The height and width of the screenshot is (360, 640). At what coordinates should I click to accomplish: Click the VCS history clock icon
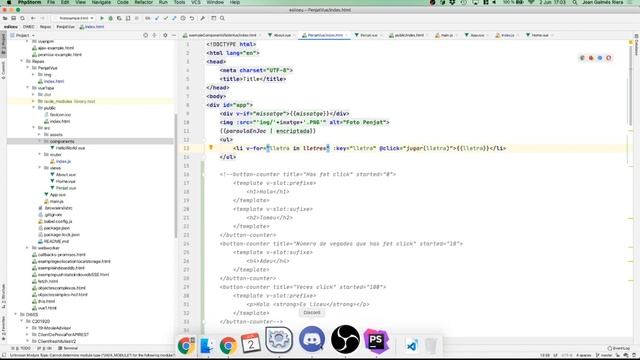coord(183,18)
